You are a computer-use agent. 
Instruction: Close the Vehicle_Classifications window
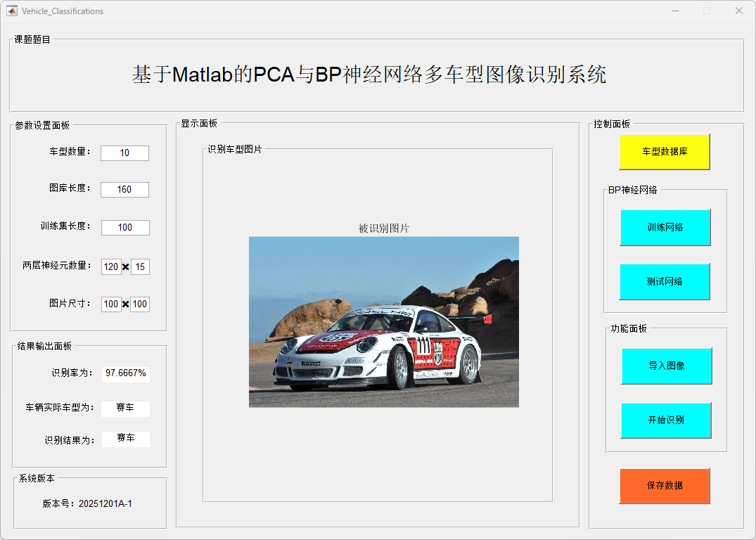click(x=738, y=11)
